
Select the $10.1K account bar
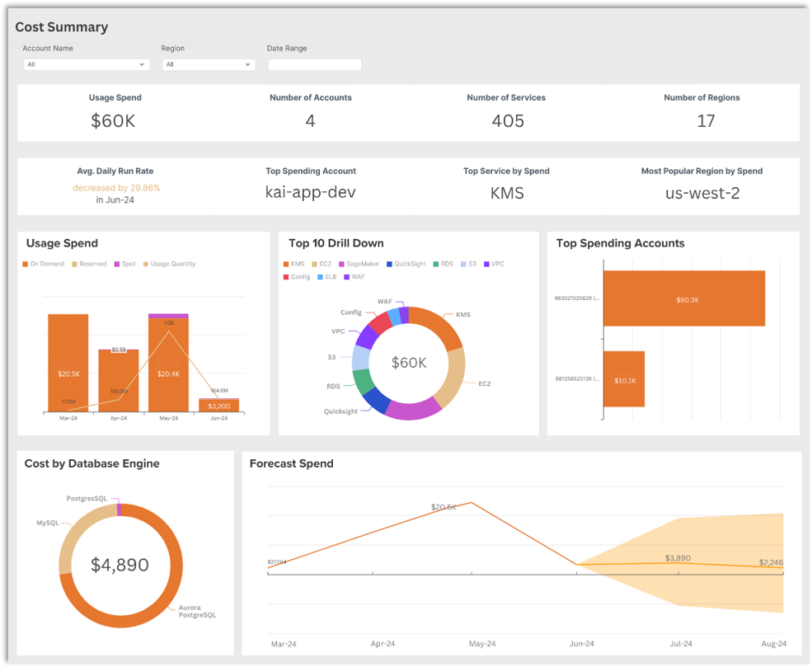click(x=623, y=379)
